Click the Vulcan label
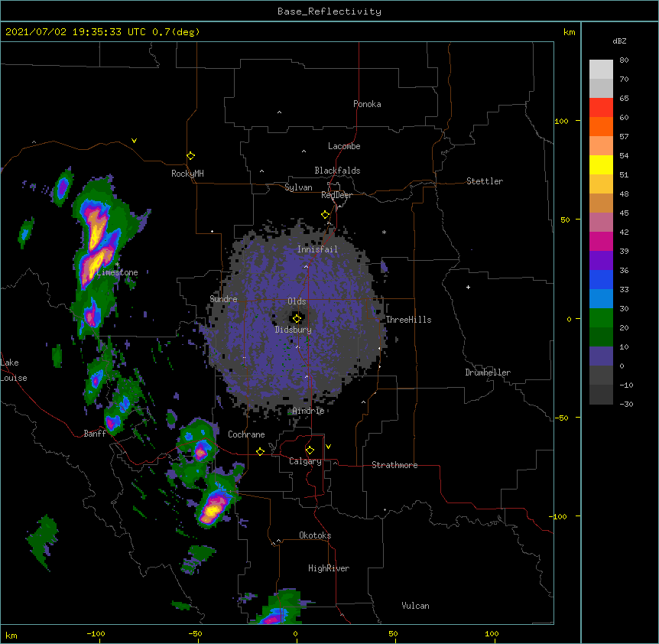 click(415, 606)
